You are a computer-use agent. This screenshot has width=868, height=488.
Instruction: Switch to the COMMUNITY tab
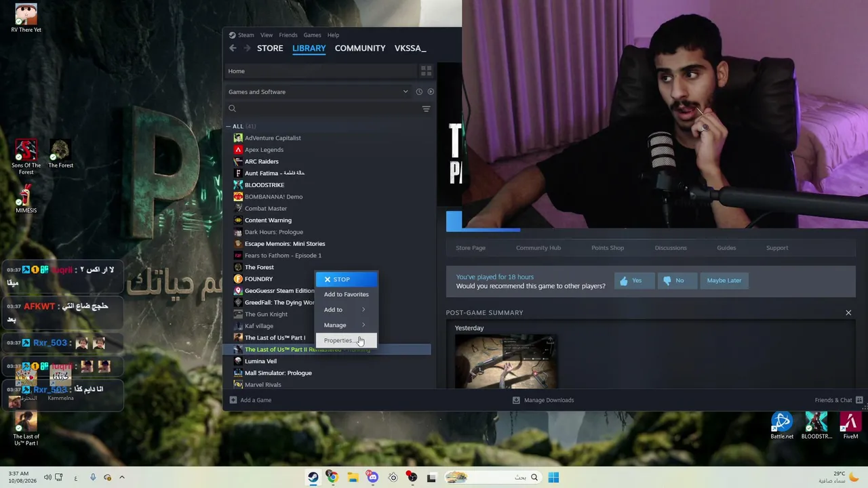point(360,48)
